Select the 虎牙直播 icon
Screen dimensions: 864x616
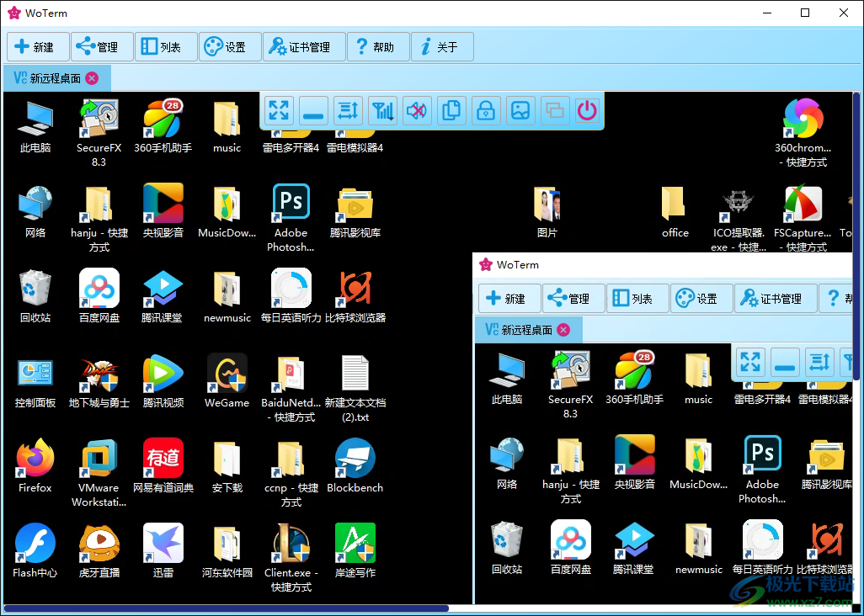pyautogui.click(x=99, y=550)
